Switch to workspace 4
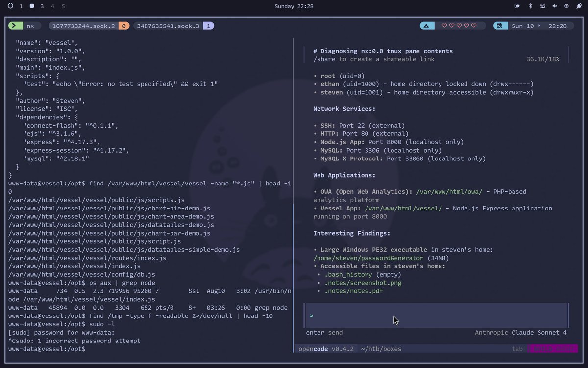The width and height of the screenshot is (588, 368). click(52, 6)
